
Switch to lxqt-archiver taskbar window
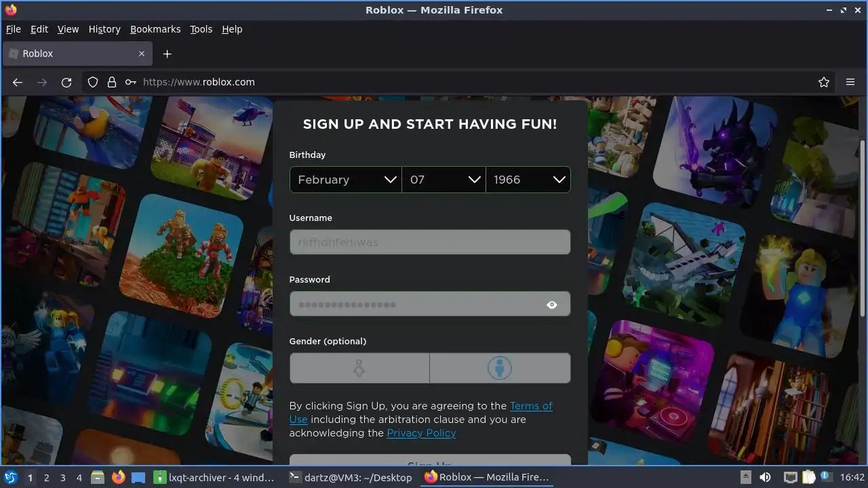point(214,477)
